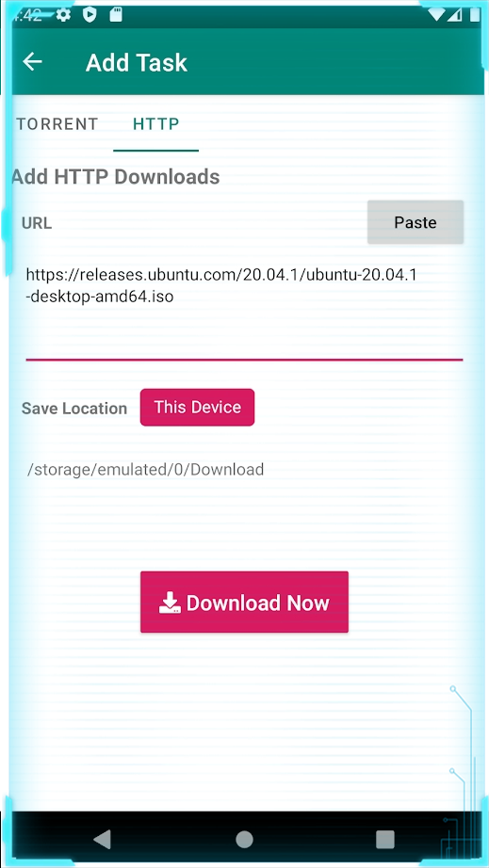
Task: Tap the cellular signal icon in status bar
Action: click(x=455, y=15)
